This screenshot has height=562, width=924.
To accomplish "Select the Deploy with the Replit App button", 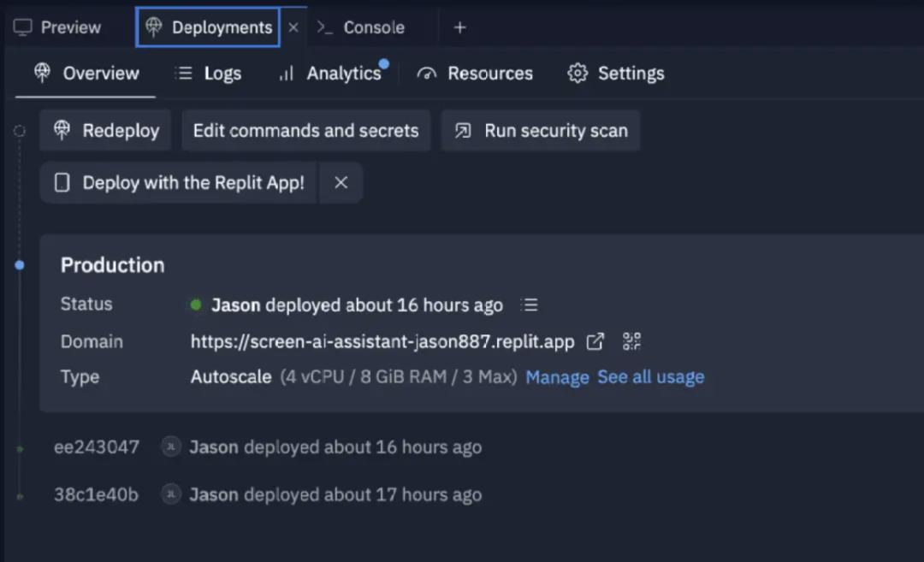I will [179, 182].
